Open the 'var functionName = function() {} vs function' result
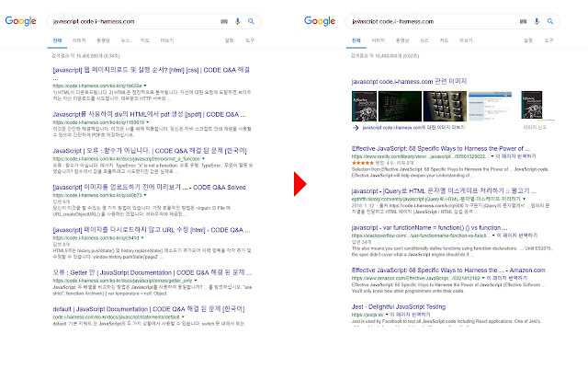Viewport: 588px width, 368px height. click(429, 228)
